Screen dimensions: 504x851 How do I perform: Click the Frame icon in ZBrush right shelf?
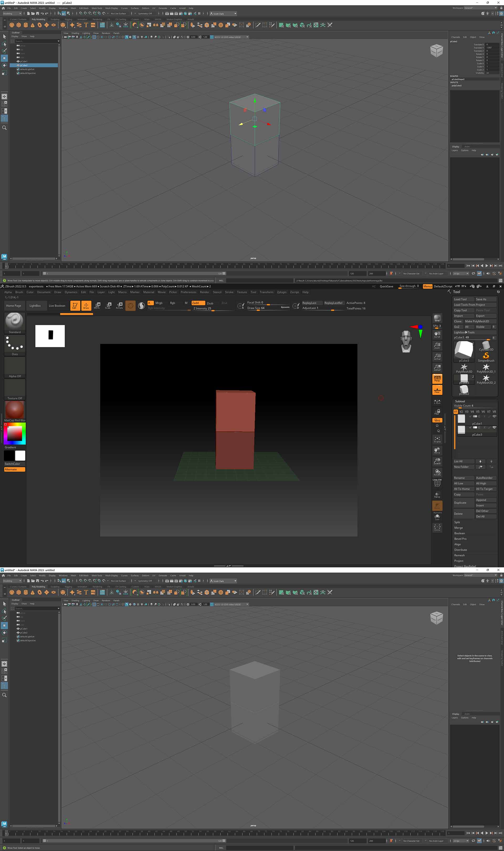click(x=437, y=439)
